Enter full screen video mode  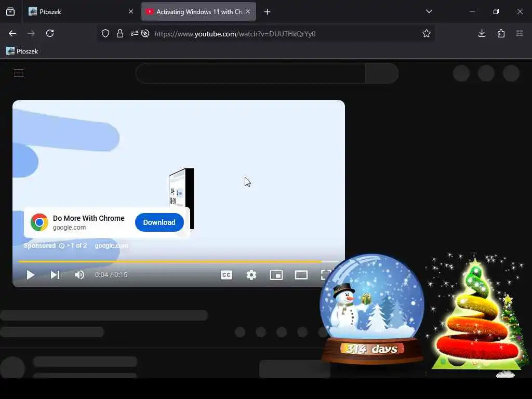coord(326,275)
